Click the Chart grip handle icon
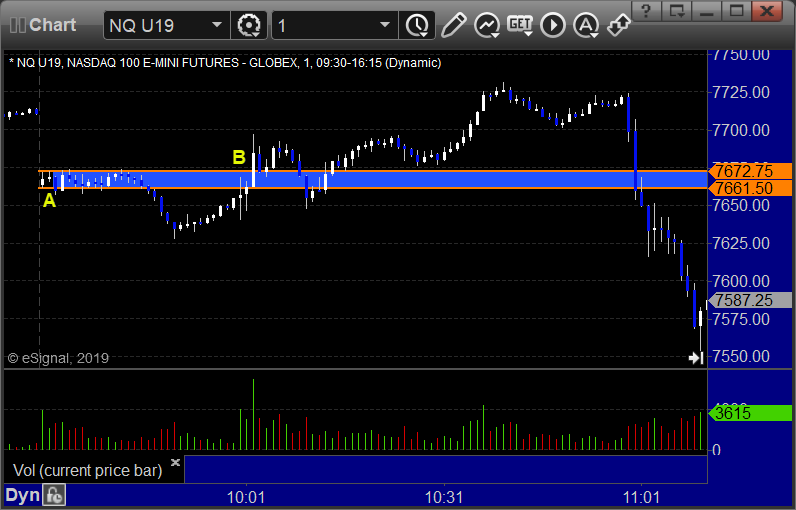The width and height of the screenshot is (796, 510). click(x=17, y=25)
